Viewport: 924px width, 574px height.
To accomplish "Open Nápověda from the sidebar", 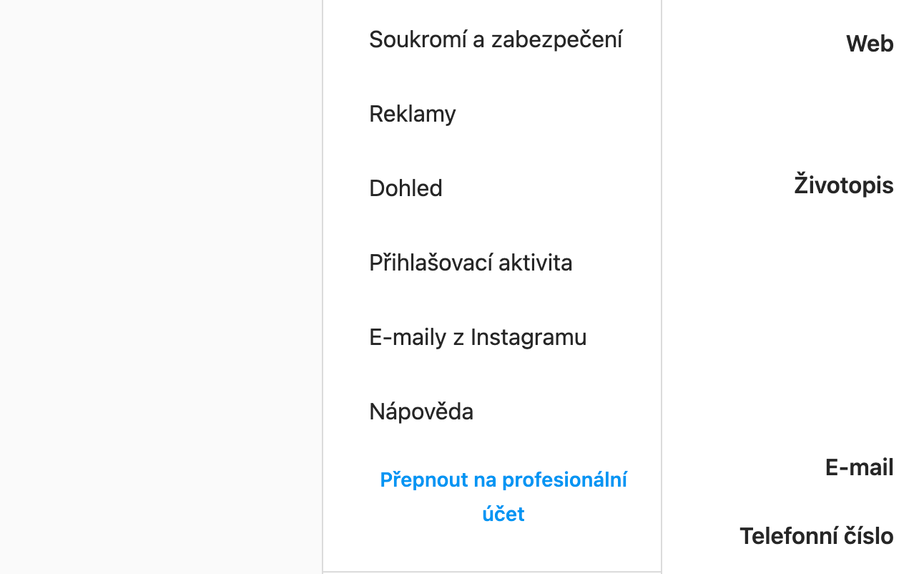I will (x=421, y=412).
